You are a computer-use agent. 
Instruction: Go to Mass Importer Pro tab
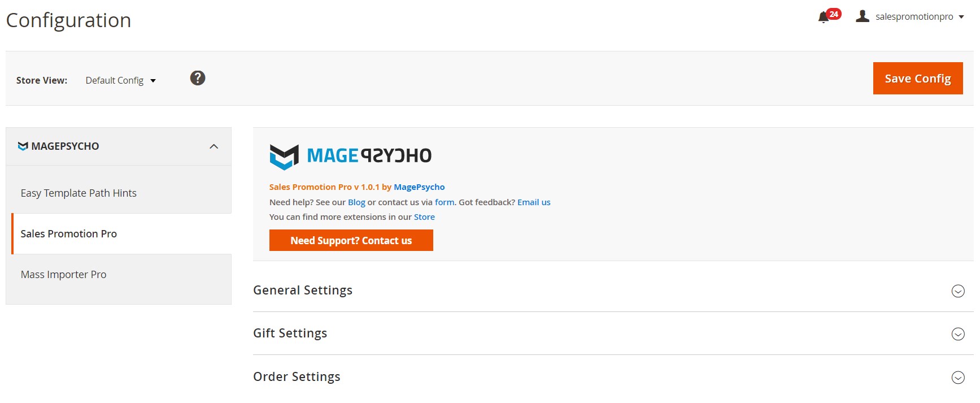(63, 275)
